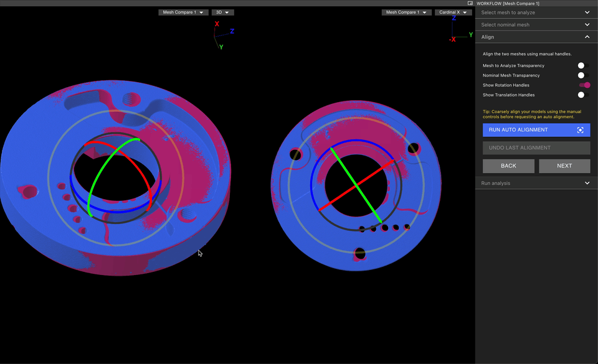Open left Mesh Compare 1 dropdown

[183, 12]
